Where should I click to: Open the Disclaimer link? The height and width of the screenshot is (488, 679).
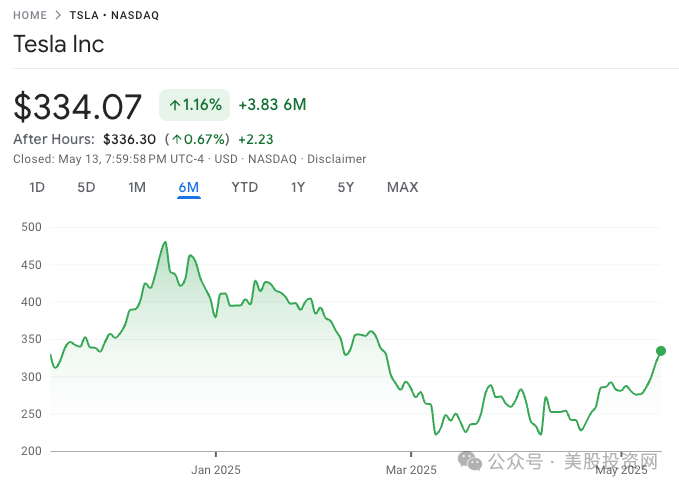tap(336, 159)
